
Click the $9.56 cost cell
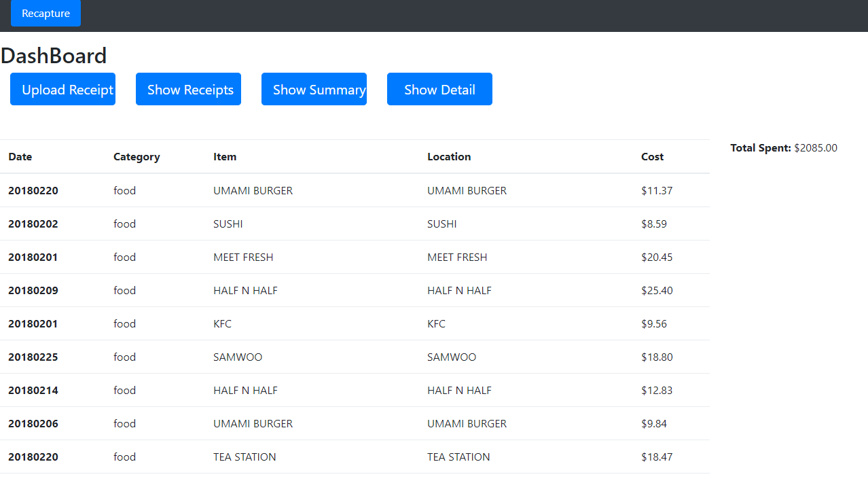tap(654, 323)
